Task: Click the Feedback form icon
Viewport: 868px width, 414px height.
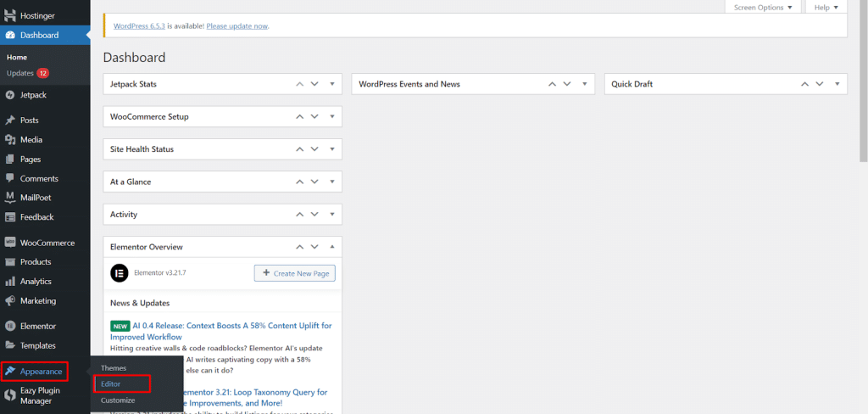Action: point(10,217)
